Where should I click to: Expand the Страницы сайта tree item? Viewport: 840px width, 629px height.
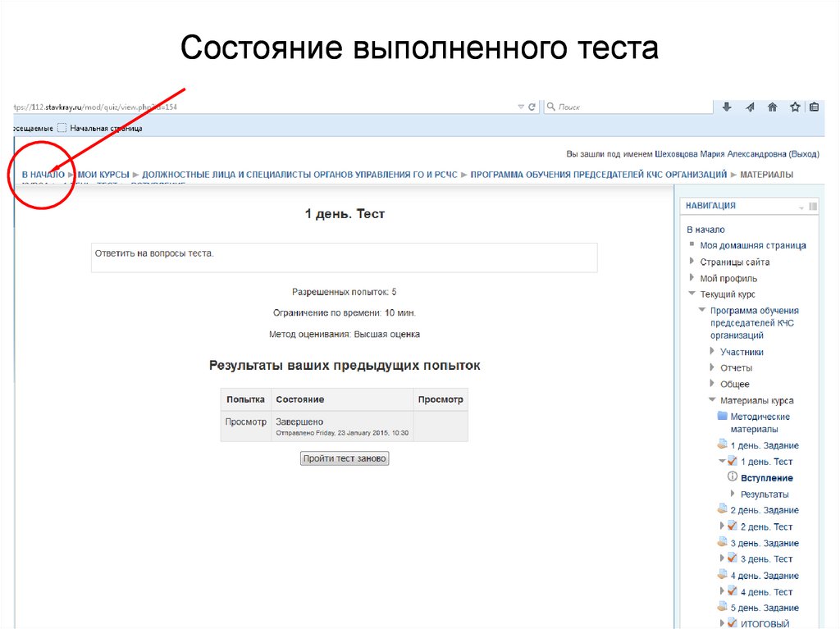click(692, 261)
